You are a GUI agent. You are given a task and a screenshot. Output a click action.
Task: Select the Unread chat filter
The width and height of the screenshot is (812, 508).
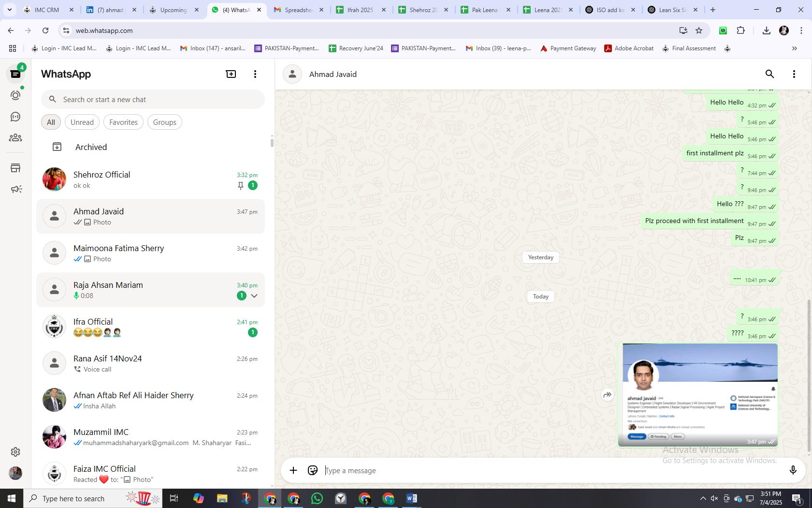tap(82, 122)
